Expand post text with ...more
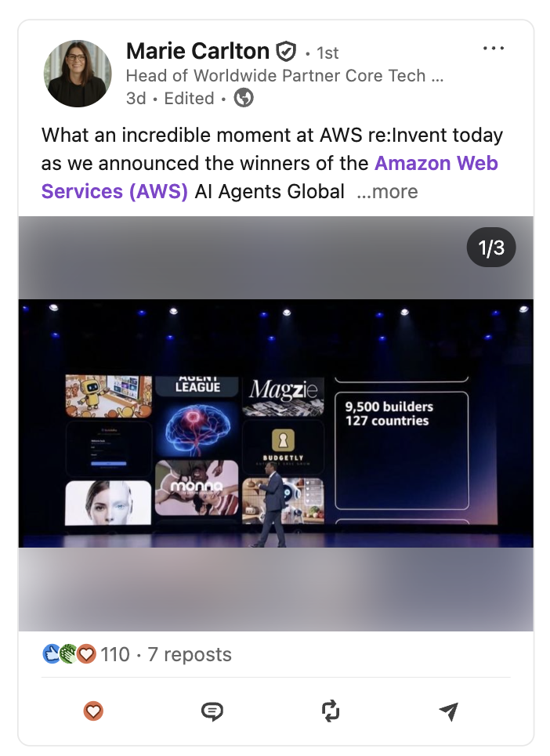Image resolution: width=550 pixels, height=756 pixels. [387, 191]
